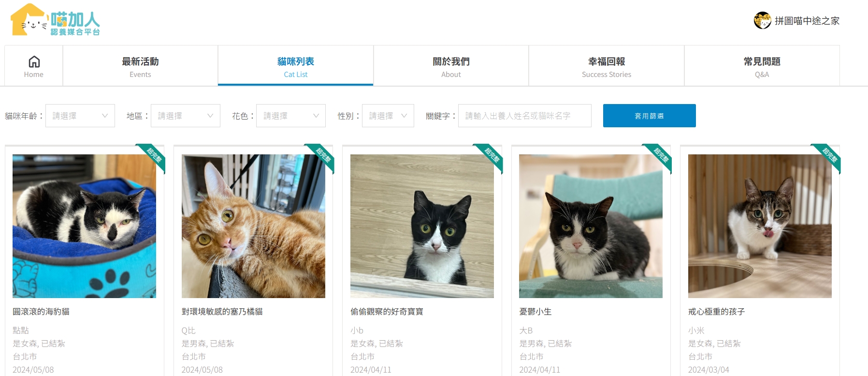
Task: Click the 拼圖喵中途之家 profile avatar
Action: point(763,20)
